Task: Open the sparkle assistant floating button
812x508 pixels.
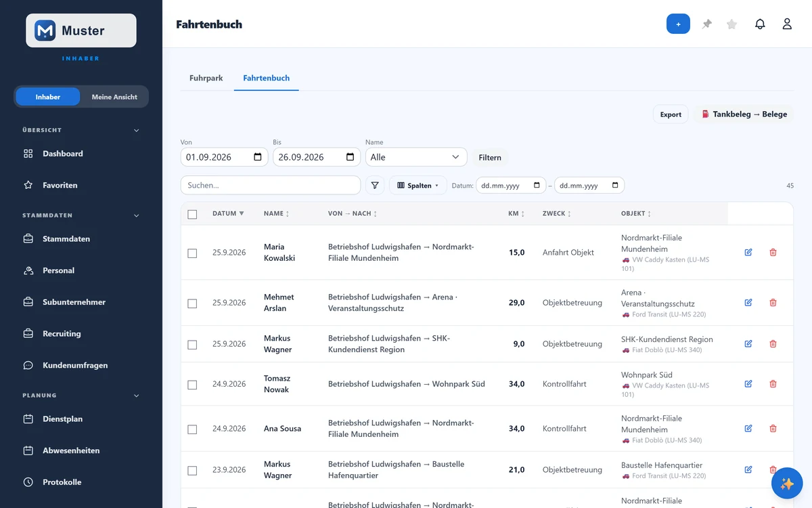Action: point(787,484)
